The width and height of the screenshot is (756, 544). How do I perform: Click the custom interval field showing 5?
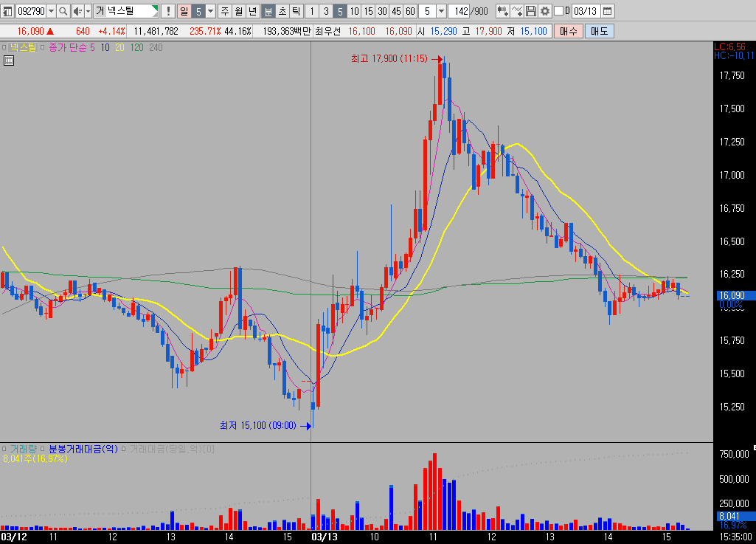tap(427, 10)
